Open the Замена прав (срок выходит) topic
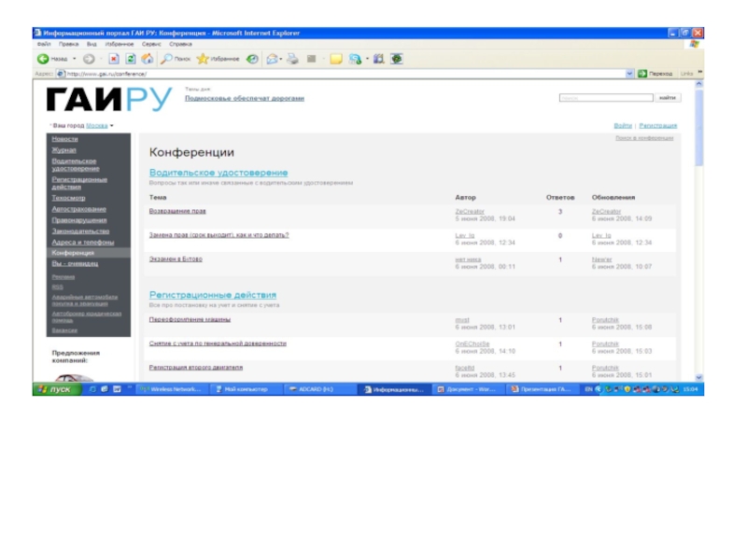Viewport: 747px width, 560px height. click(218, 235)
